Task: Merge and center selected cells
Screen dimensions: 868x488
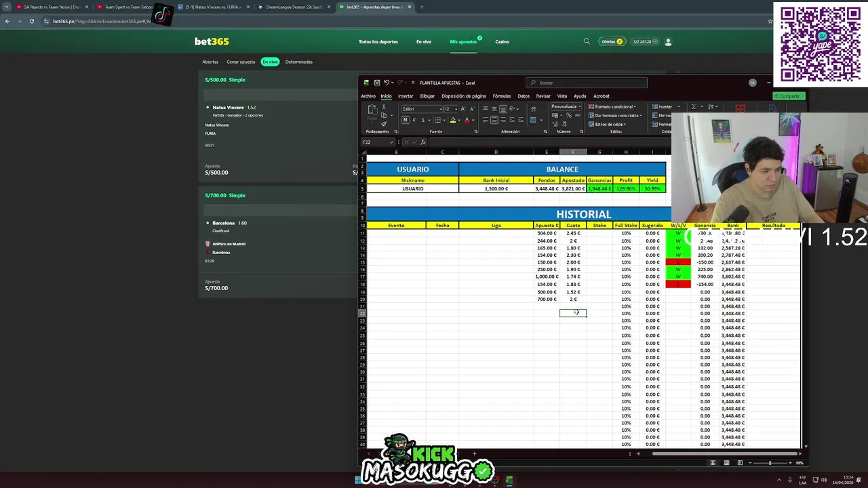Action: click(x=533, y=120)
